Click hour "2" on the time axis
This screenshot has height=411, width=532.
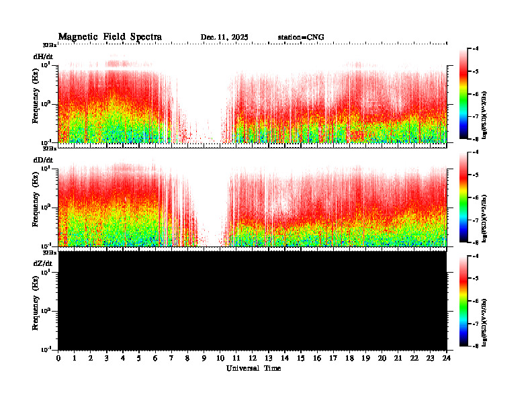(91, 358)
